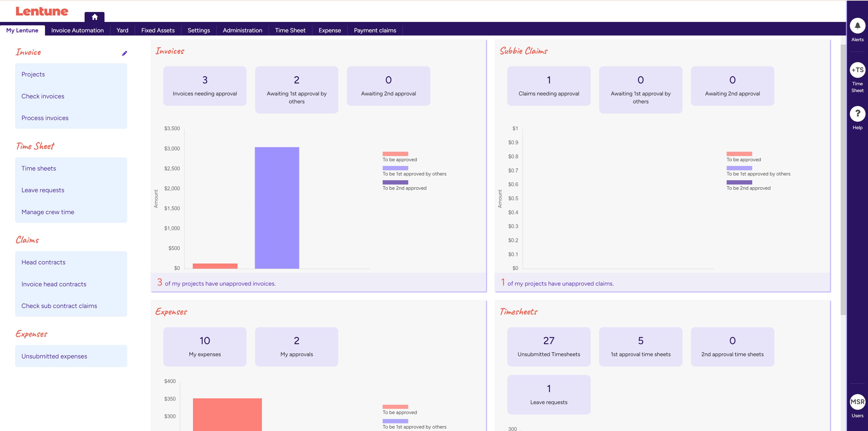The height and width of the screenshot is (431, 868).
Task: Click the 0 2nd approval time sheets card
Action: point(733,347)
